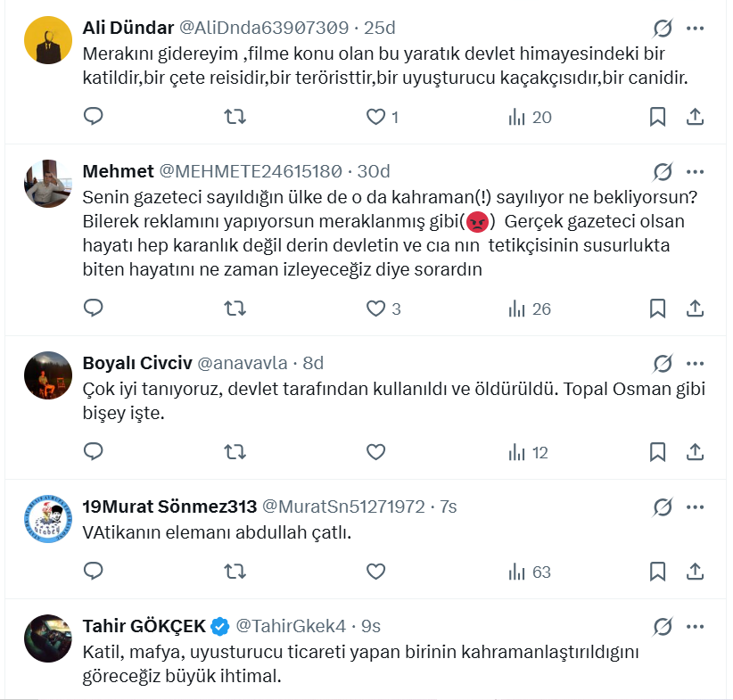Reply to Boyalı Civciv's tweet
The height and width of the screenshot is (700, 733).
[x=94, y=452]
